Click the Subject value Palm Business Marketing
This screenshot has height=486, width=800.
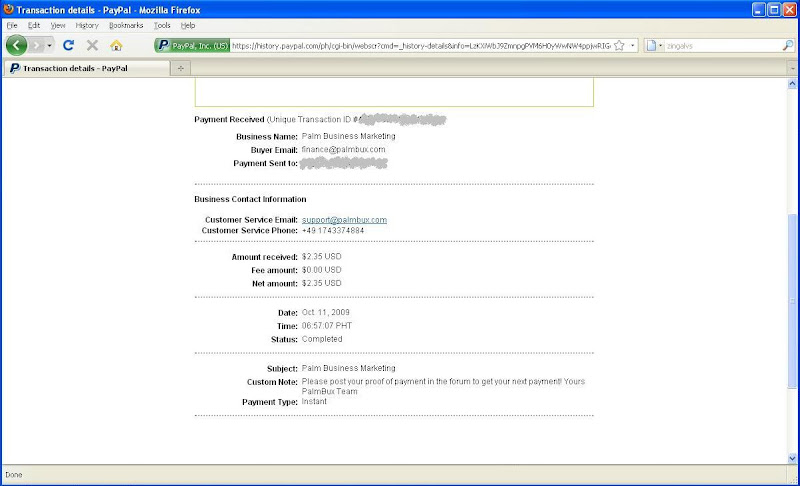click(x=348, y=368)
